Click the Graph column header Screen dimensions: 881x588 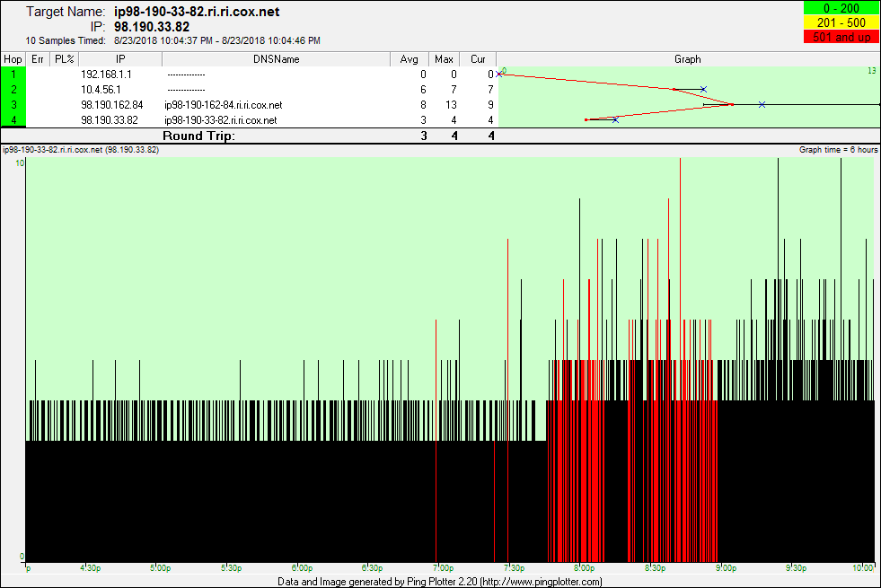point(687,59)
